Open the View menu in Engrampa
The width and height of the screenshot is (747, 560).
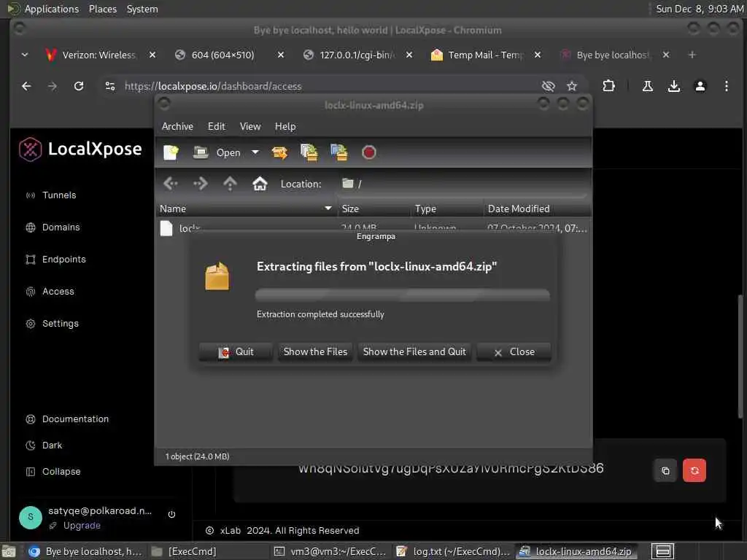(x=250, y=126)
